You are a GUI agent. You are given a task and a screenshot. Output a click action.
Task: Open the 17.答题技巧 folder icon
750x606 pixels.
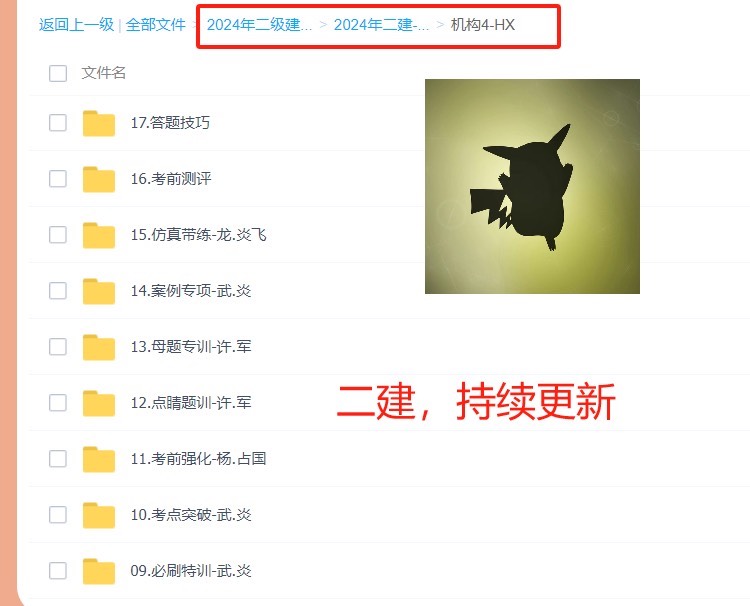(99, 123)
